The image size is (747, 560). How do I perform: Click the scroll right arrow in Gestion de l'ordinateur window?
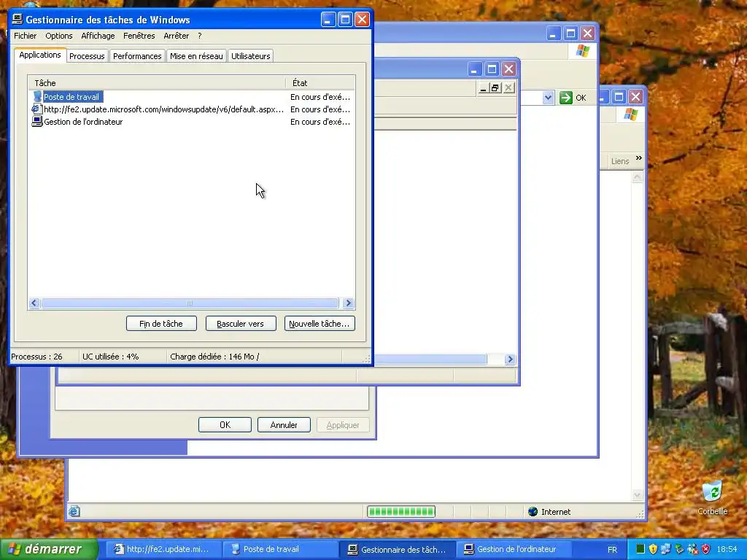click(x=510, y=359)
